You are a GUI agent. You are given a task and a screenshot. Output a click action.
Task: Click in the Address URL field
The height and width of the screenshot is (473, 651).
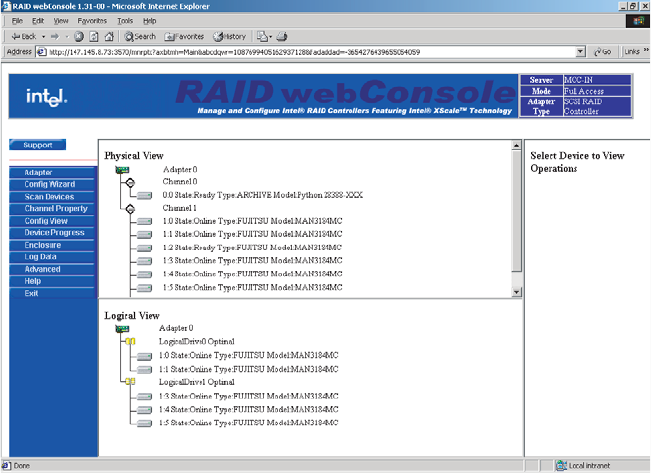[x=306, y=52]
